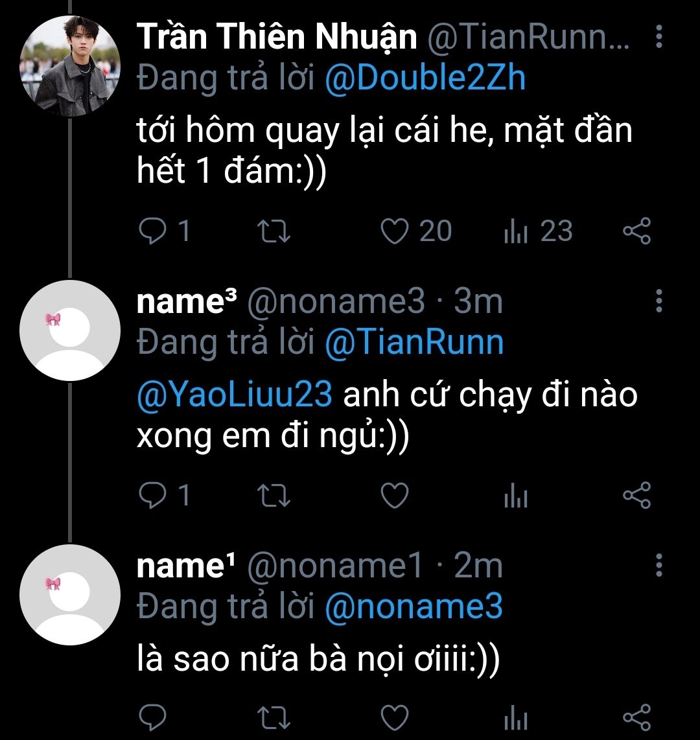This screenshot has width=700, height=740.
Task: Open more options for Trần Thiên Nhuận's tweet
Action: 659,38
